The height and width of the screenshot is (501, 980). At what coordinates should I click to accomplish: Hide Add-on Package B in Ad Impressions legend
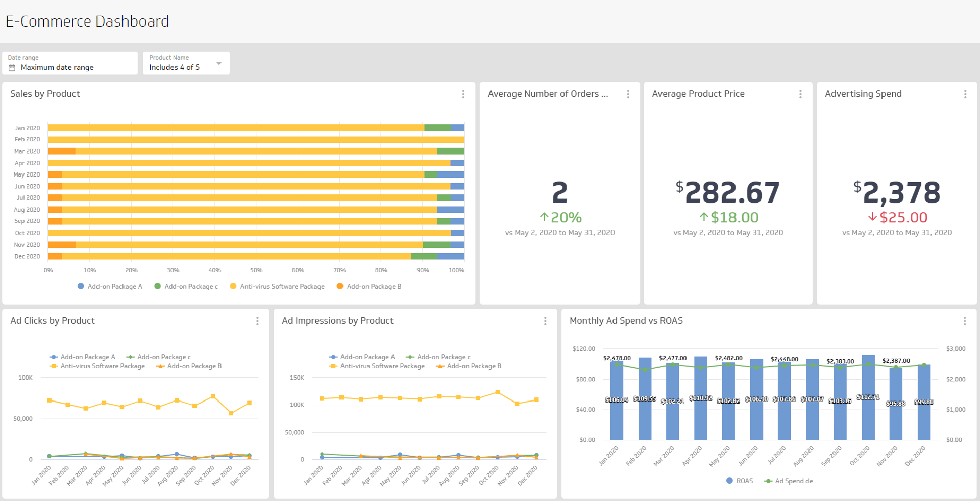(468, 366)
